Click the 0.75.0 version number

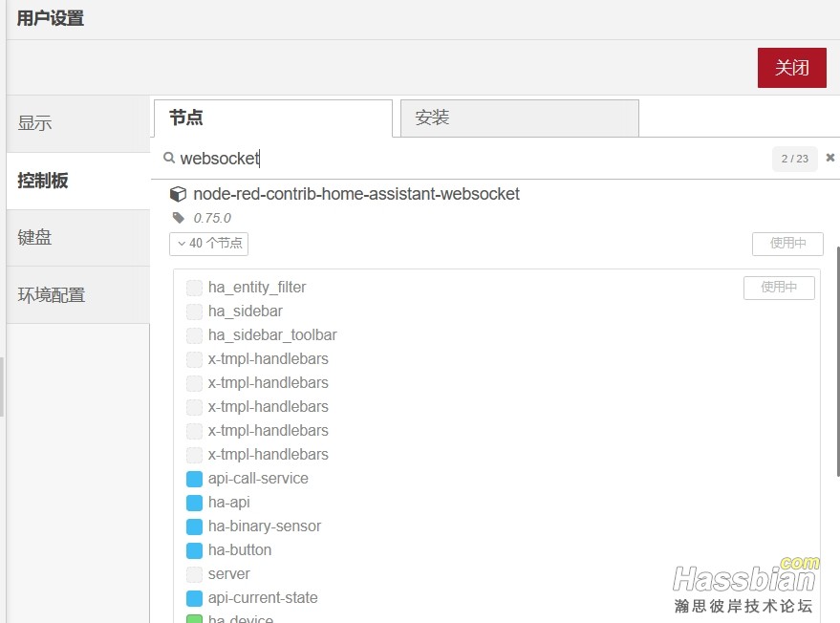pos(212,218)
